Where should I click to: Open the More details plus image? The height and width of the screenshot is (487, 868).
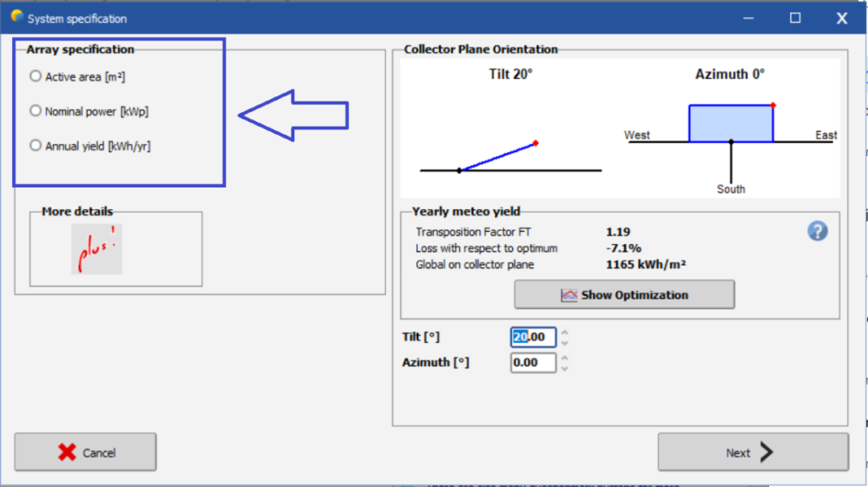tap(96, 249)
